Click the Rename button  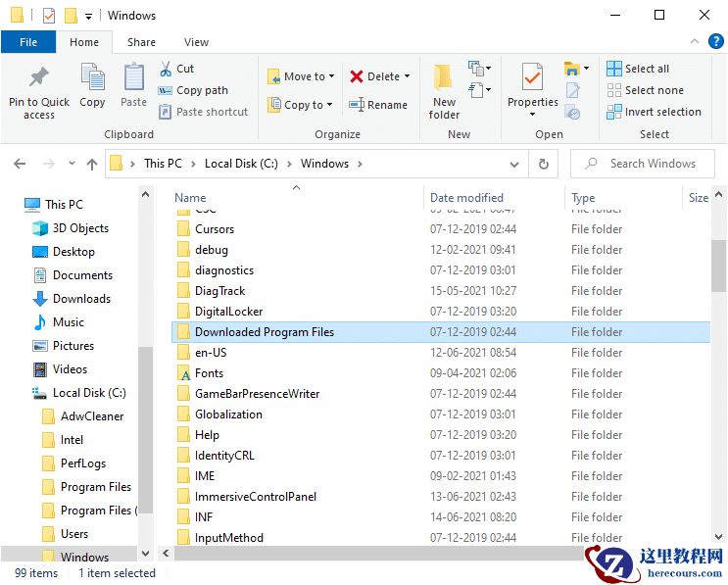pos(378,105)
